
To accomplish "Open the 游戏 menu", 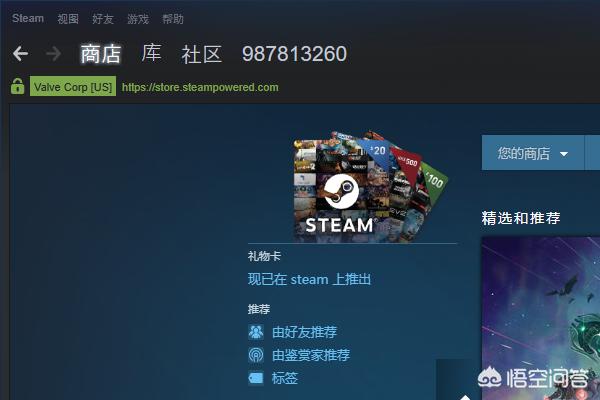I will (x=138, y=18).
